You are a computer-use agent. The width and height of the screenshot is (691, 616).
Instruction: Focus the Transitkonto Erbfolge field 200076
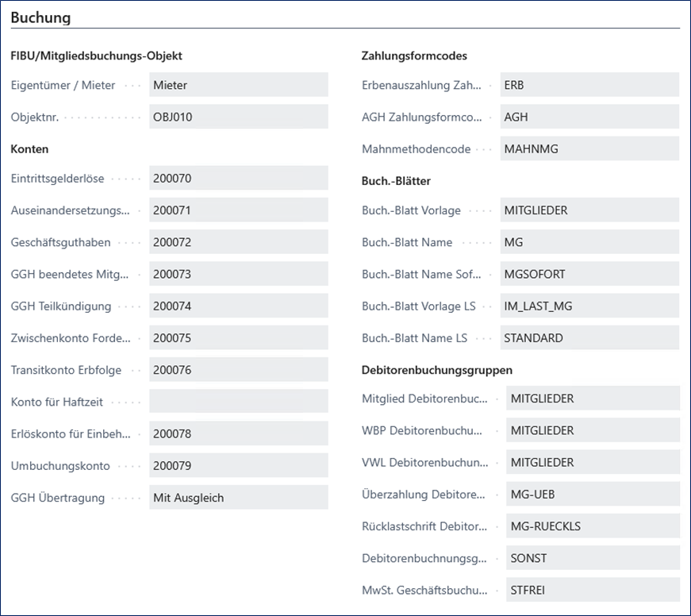(238, 370)
